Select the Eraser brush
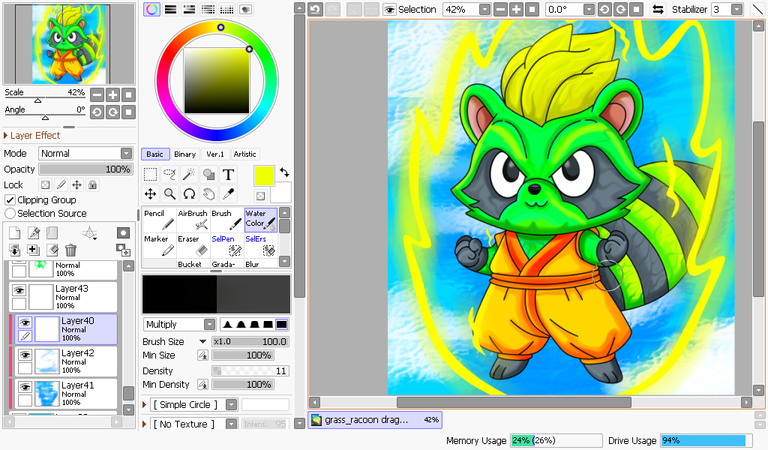 click(193, 245)
